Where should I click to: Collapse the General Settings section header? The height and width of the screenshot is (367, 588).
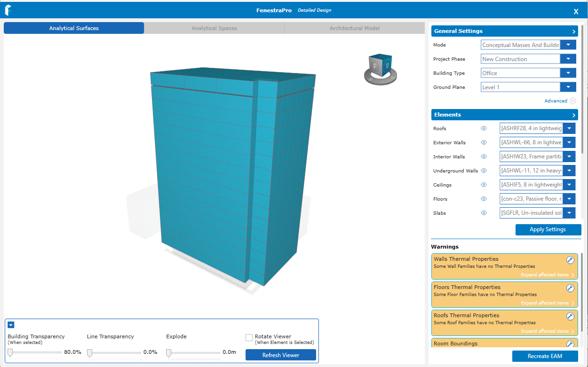574,31
